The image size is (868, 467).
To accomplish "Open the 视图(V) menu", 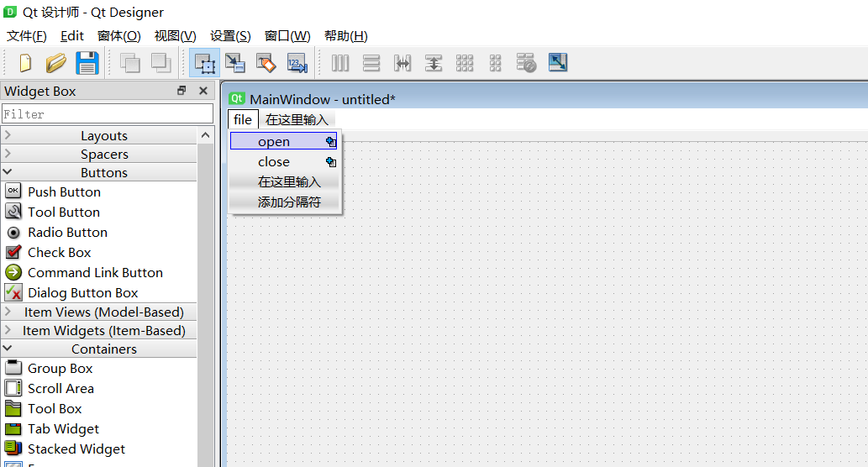I will click(x=175, y=36).
